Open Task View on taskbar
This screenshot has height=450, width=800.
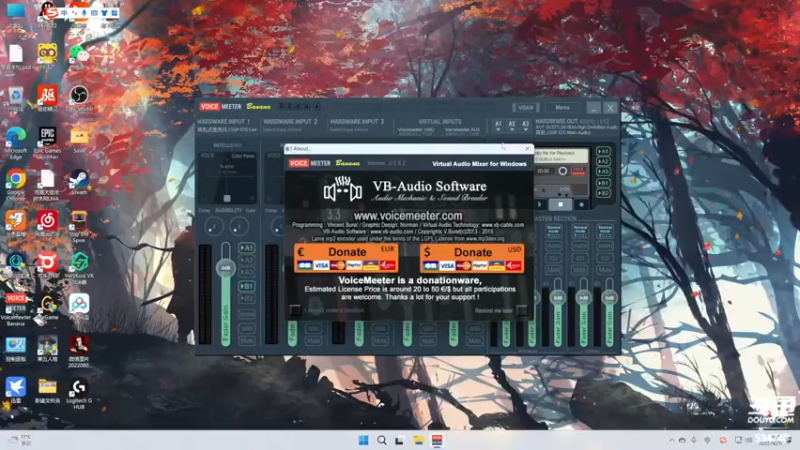[399, 440]
